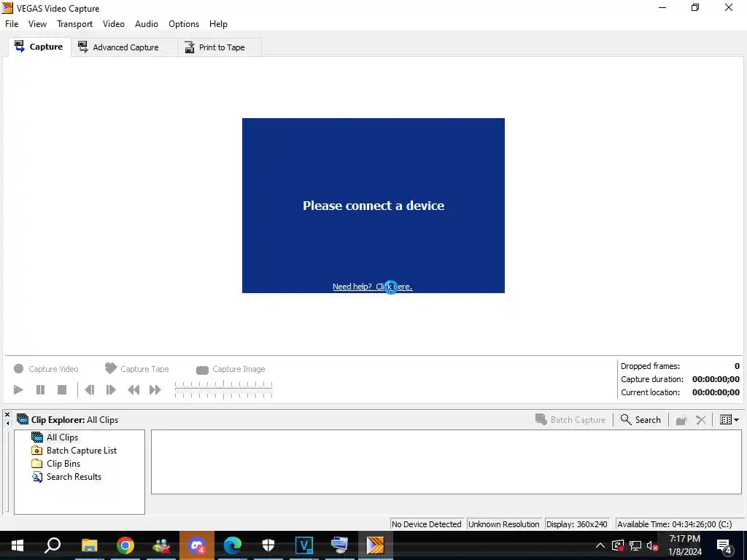This screenshot has width=747, height=560.
Task: Click the empty clip list area
Action: (446, 462)
